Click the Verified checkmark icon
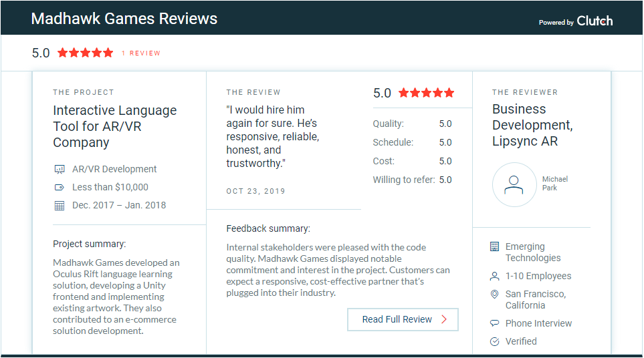The image size is (644, 358). 494,341
